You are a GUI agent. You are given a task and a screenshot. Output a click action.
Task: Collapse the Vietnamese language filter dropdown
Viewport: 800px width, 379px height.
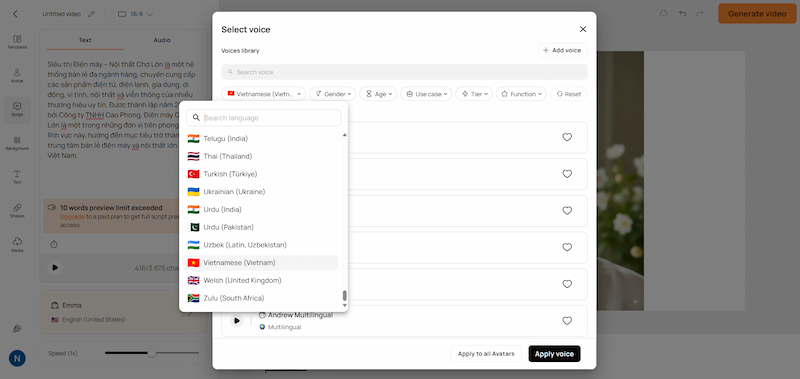click(263, 94)
